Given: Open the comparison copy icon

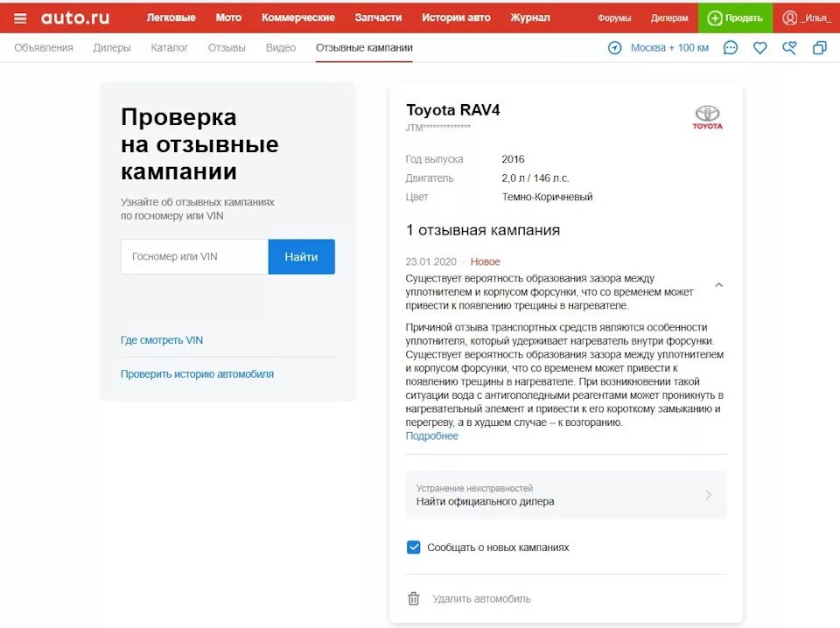Looking at the screenshot, I should tap(820, 47).
